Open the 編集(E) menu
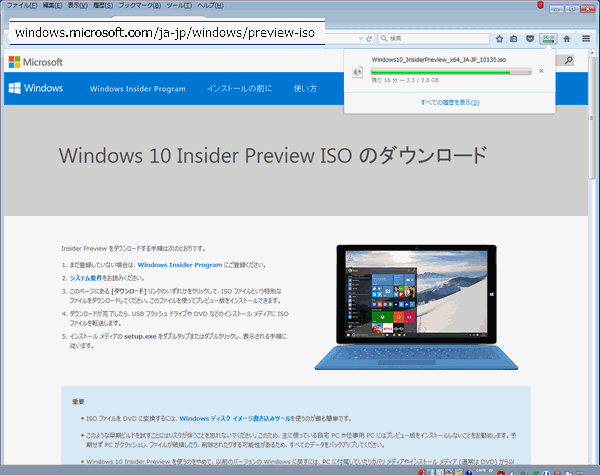Viewport: 600px width, 475px height. click(52, 5)
